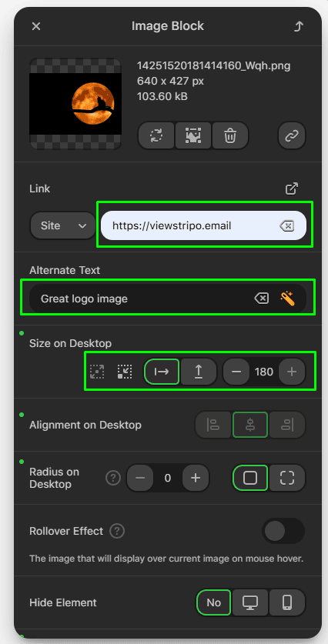Click the go-up-level arrow icon
Image resolution: width=328 pixels, height=644 pixels.
(299, 26)
